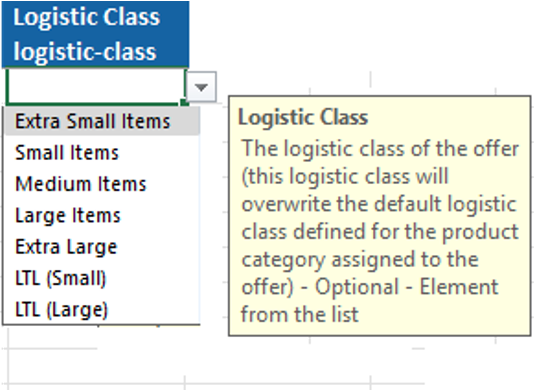This screenshot has height=390, width=534.
Task: Click the tooltip text 'from the list'
Action: click(x=300, y=314)
